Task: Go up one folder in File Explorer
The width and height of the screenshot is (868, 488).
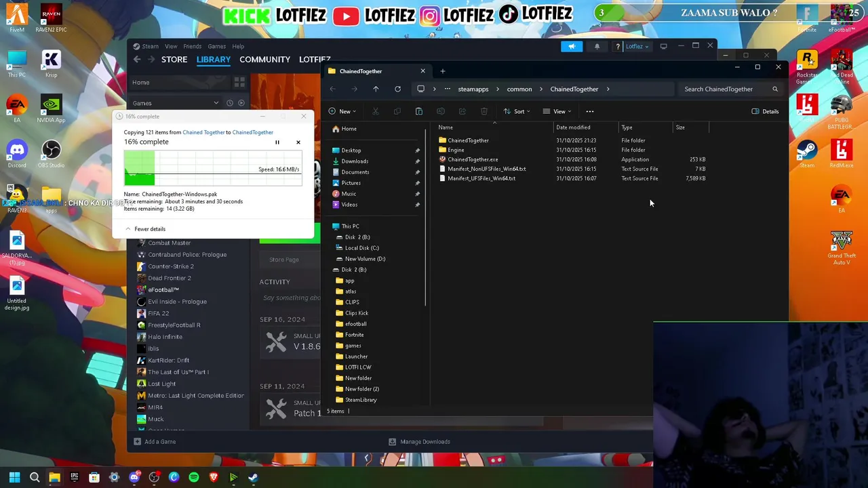Action: click(376, 89)
